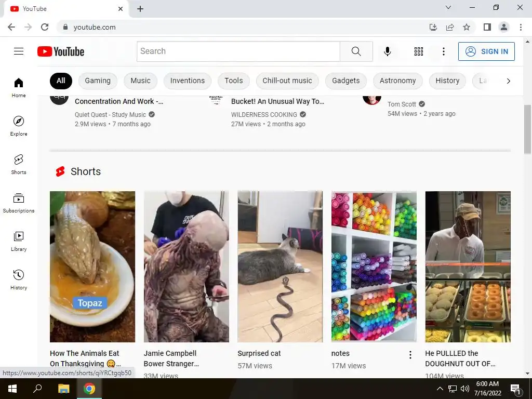Click Chrome icon in the taskbar

tap(89, 389)
